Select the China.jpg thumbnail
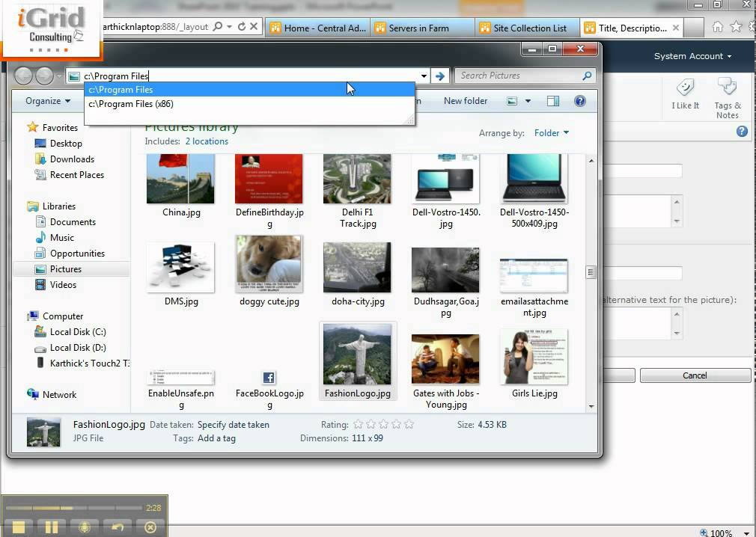 (x=181, y=179)
